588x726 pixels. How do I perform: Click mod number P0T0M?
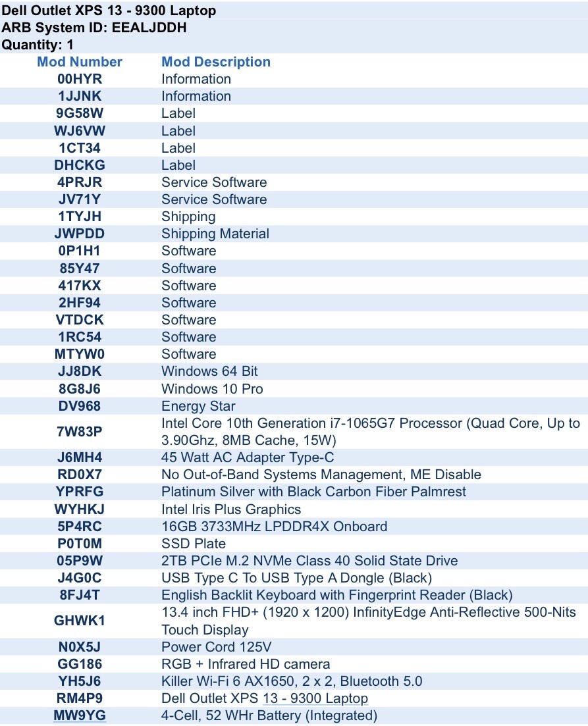80,543
